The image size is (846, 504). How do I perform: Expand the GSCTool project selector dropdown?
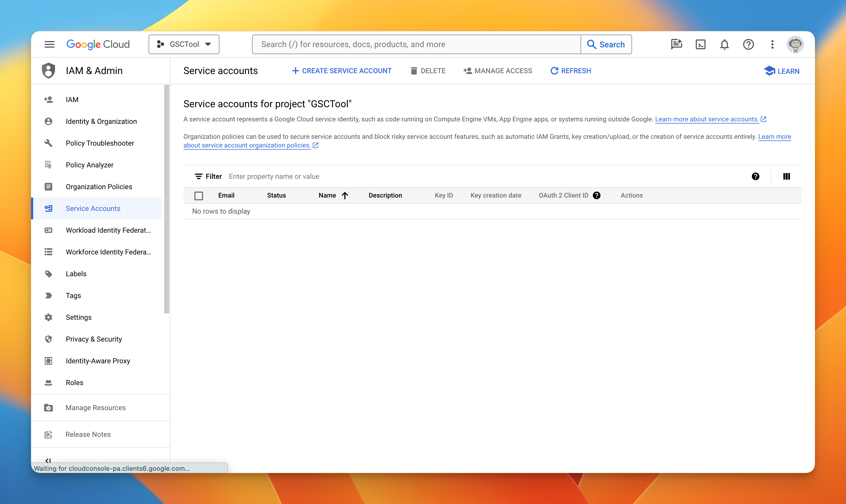pos(184,44)
